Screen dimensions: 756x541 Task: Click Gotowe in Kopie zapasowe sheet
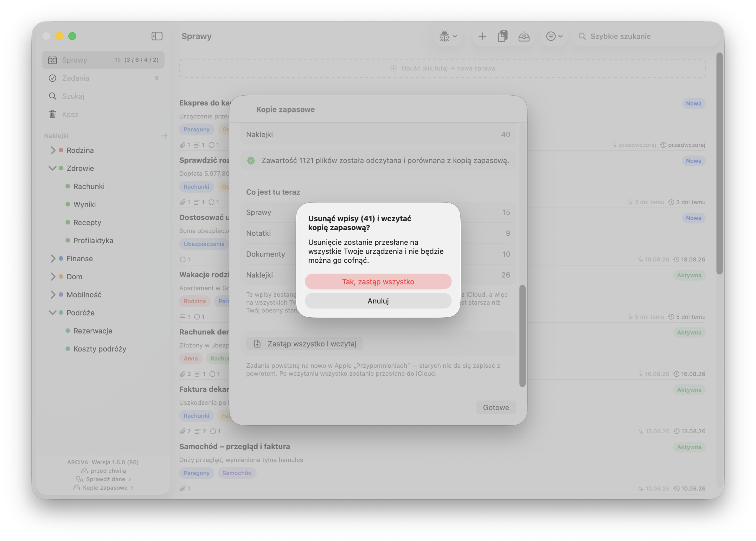(x=496, y=407)
